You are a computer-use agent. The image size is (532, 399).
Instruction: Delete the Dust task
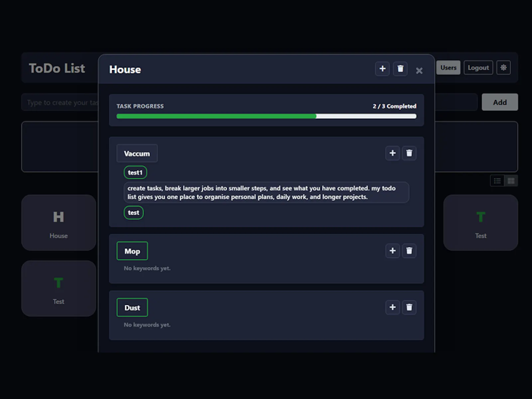pos(409,307)
